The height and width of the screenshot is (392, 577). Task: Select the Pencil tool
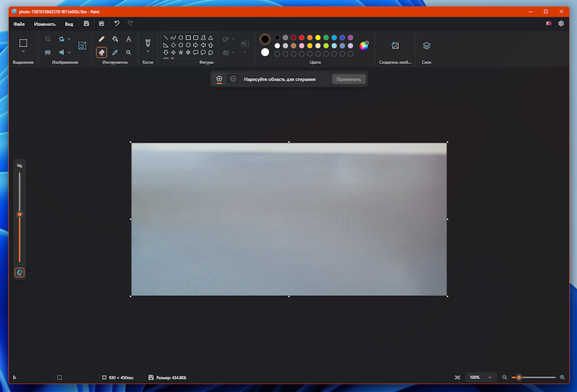[x=102, y=39]
